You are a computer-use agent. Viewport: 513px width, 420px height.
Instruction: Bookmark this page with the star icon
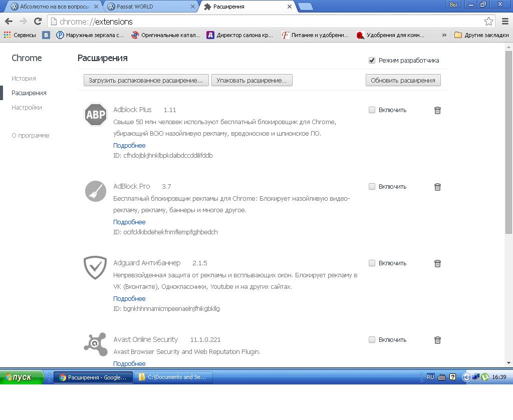[488, 22]
